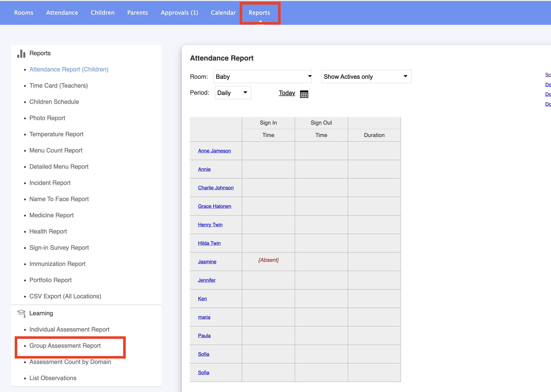
Task: Click on Charlie Johnson's name link
Action: pyautogui.click(x=216, y=188)
